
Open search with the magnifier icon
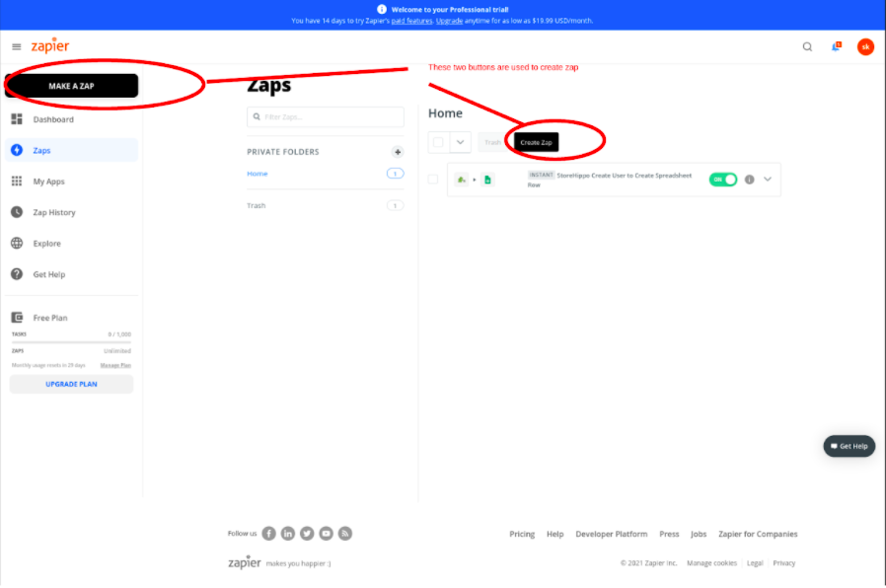click(x=807, y=47)
